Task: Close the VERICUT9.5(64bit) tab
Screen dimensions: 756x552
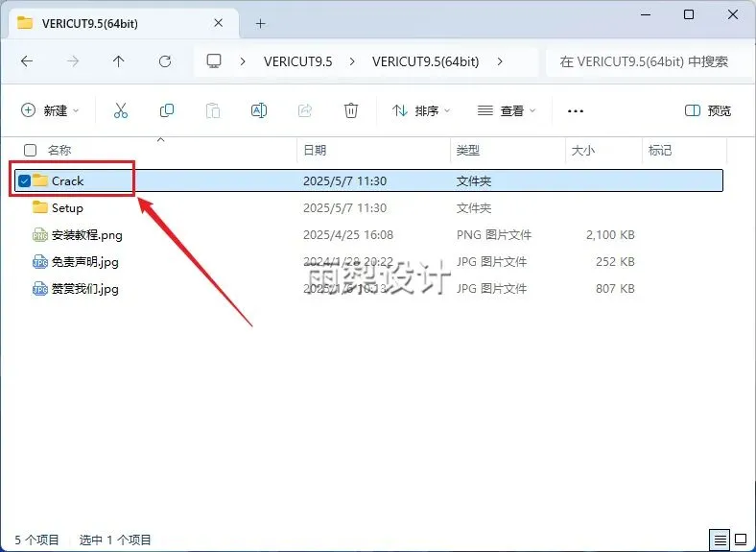Action: 218,23
